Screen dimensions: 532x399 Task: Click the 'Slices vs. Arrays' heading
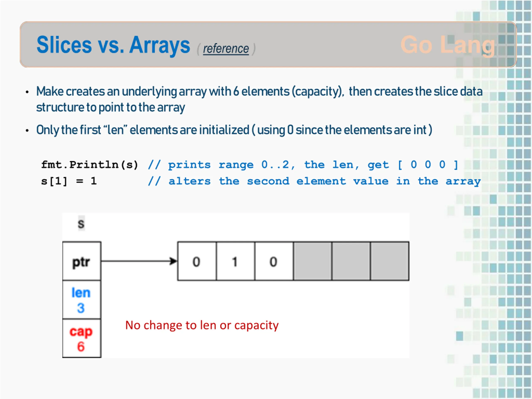[113, 45]
